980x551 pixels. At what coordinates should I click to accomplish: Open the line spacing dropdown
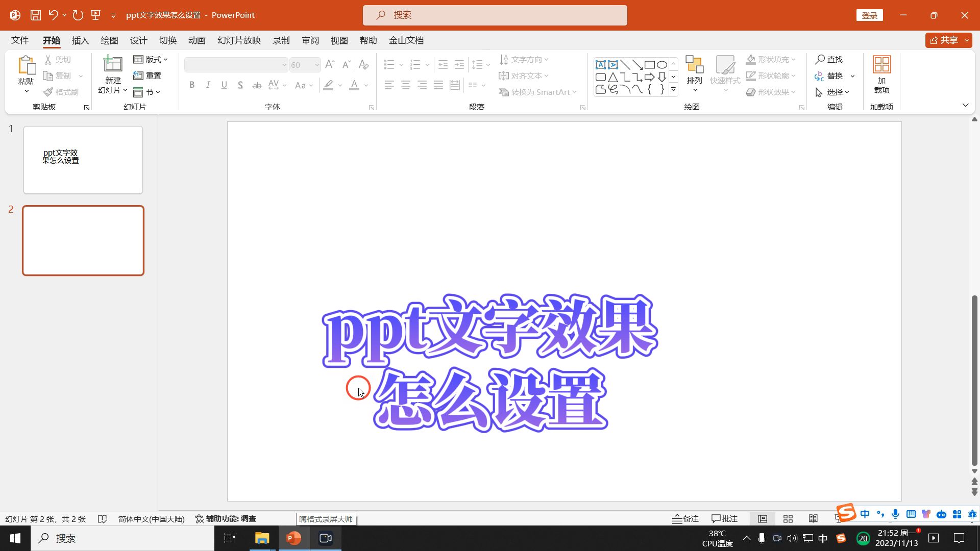click(x=480, y=65)
